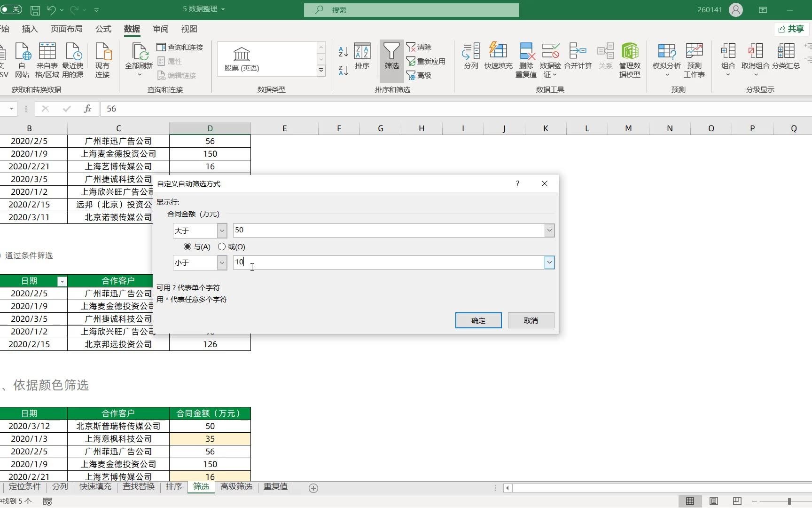812x508 pixels.
Task: Select column D header
Action: tap(210, 128)
